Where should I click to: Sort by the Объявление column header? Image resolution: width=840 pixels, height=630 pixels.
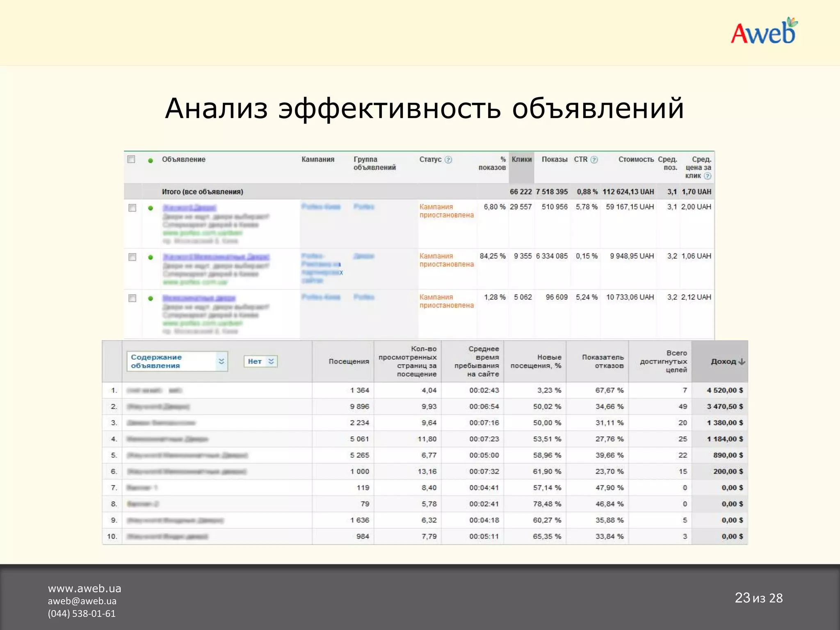click(183, 159)
